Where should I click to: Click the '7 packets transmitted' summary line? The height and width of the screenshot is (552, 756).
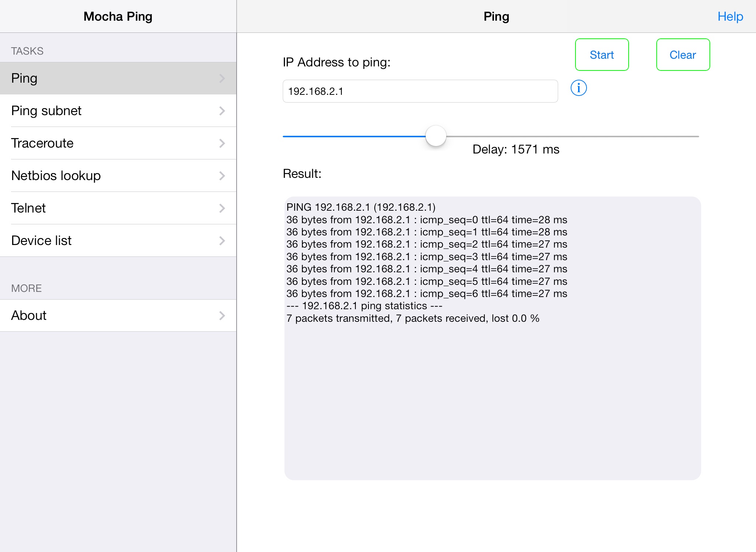[413, 318]
